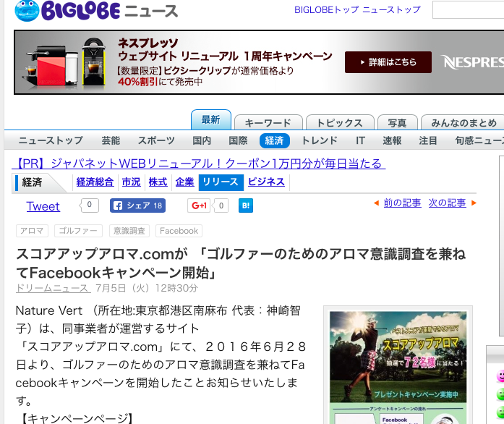Click the BIGLOBE ニュース title text
This screenshot has width=504, height=424.
[109, 11]
